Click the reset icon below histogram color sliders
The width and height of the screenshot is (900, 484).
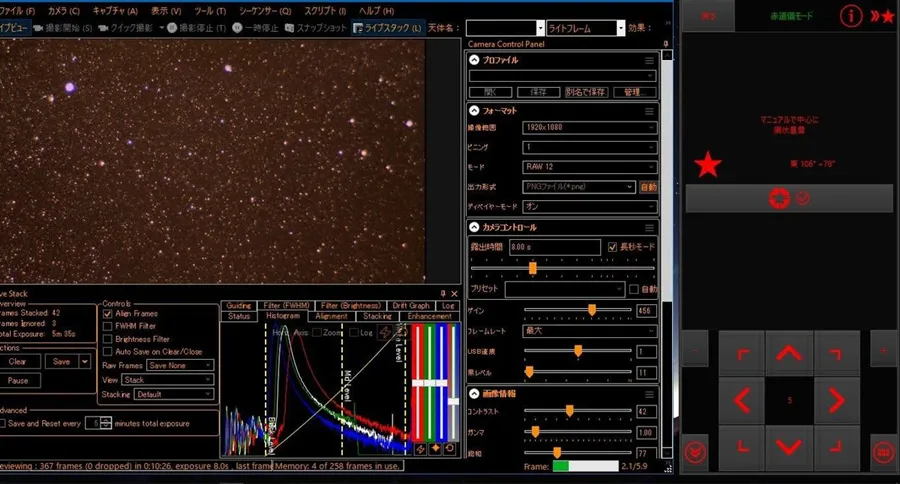(449, 449)
